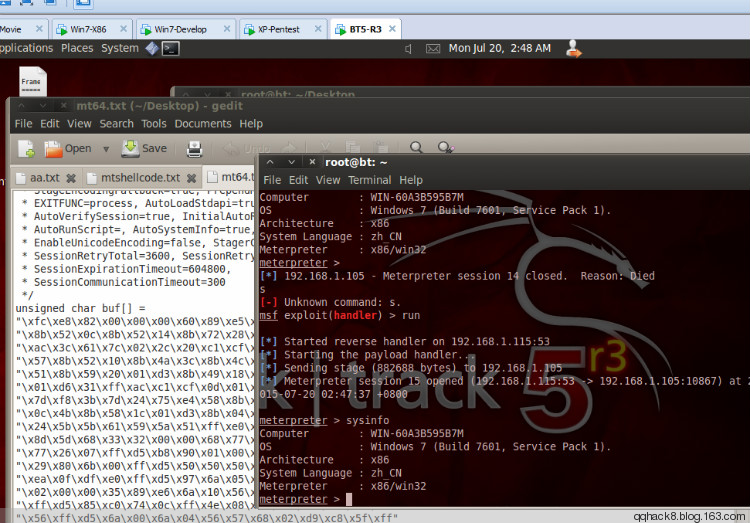750x523 pixels.
Task: Click the New document icon in gedit
Action: [27, 149]
